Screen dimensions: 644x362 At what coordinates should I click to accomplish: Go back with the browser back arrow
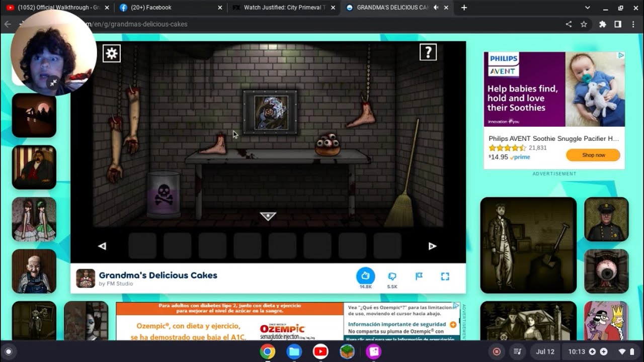coord(8,24)
